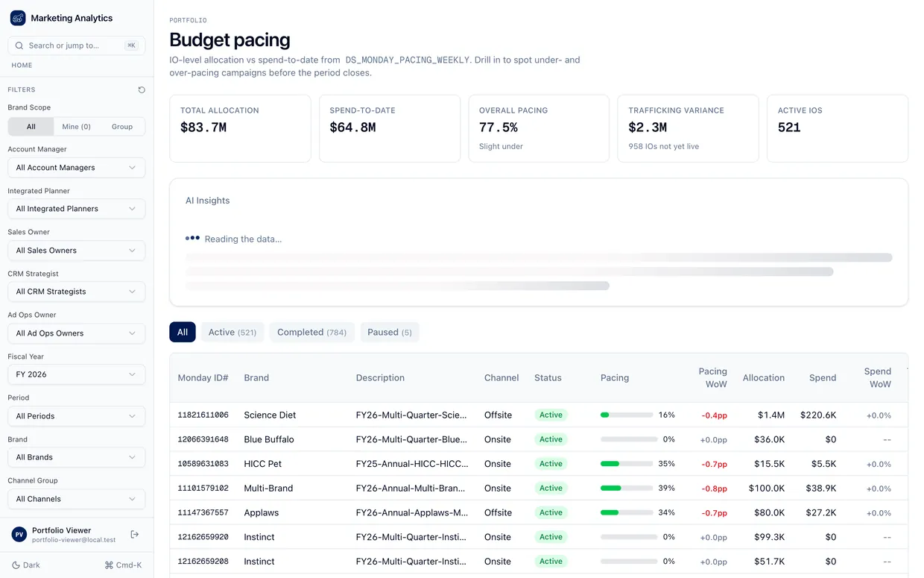Screen dimensions: 924x578
Task: Click the -0.8pp pacing WoW value
Action: [714, 489]
